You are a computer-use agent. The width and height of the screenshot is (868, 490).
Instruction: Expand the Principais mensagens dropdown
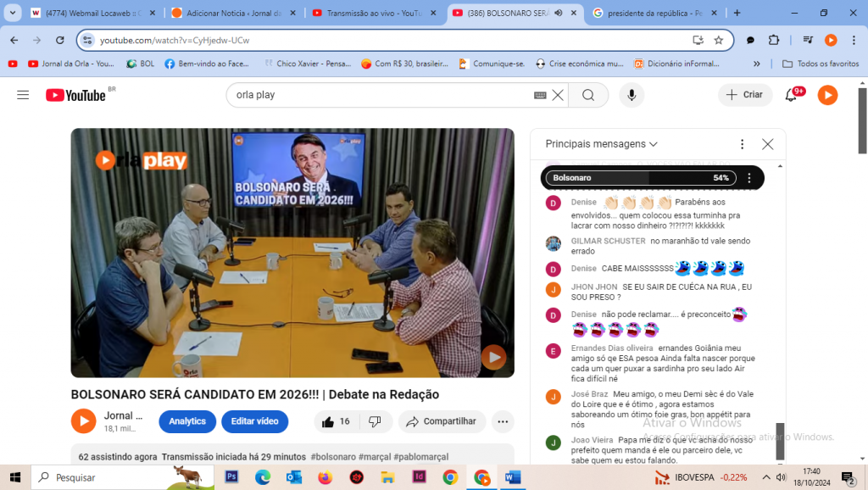[601, 144]
